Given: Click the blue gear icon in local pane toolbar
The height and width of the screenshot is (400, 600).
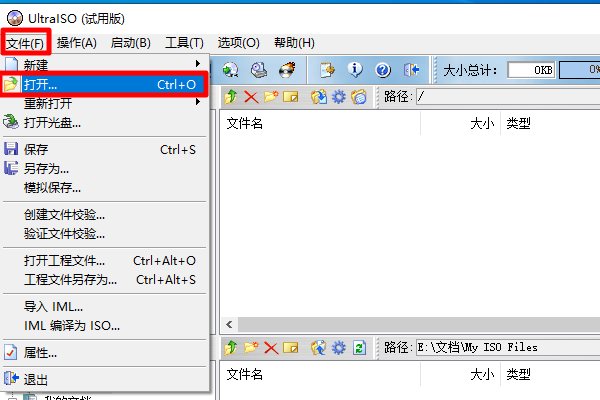Looking at the screenshot, I should click(x=339, y=348).
